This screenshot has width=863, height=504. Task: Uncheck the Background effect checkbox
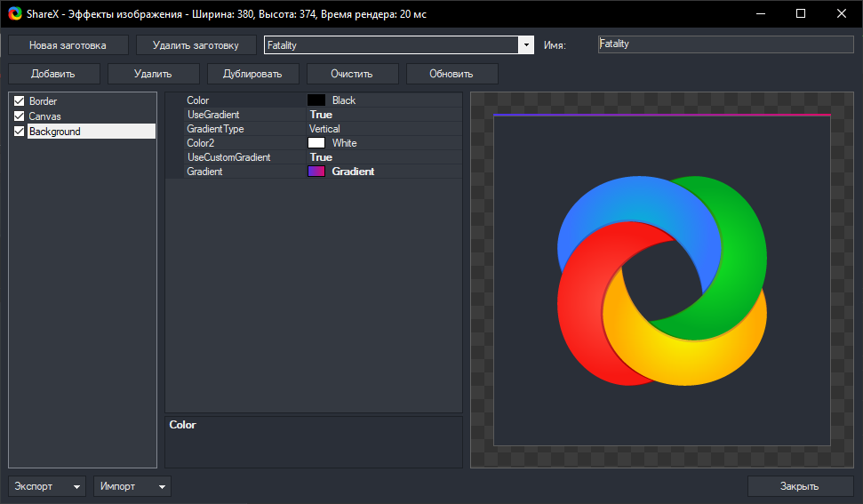coord(20,131)
